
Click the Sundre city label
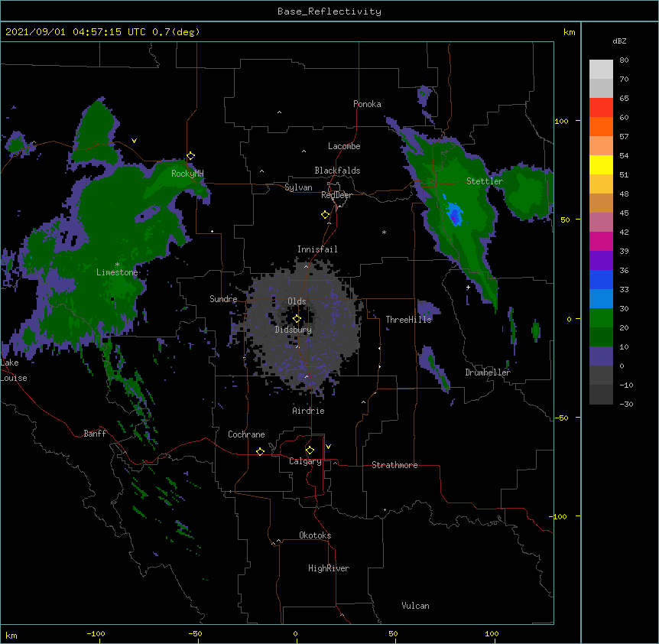223,299
